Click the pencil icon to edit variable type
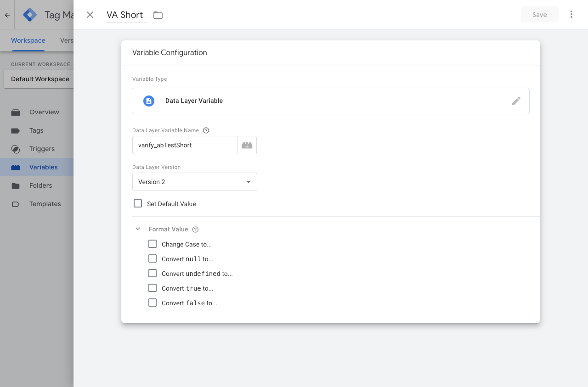The width and height of the screenshot is (588, 387). coord(516,101)
